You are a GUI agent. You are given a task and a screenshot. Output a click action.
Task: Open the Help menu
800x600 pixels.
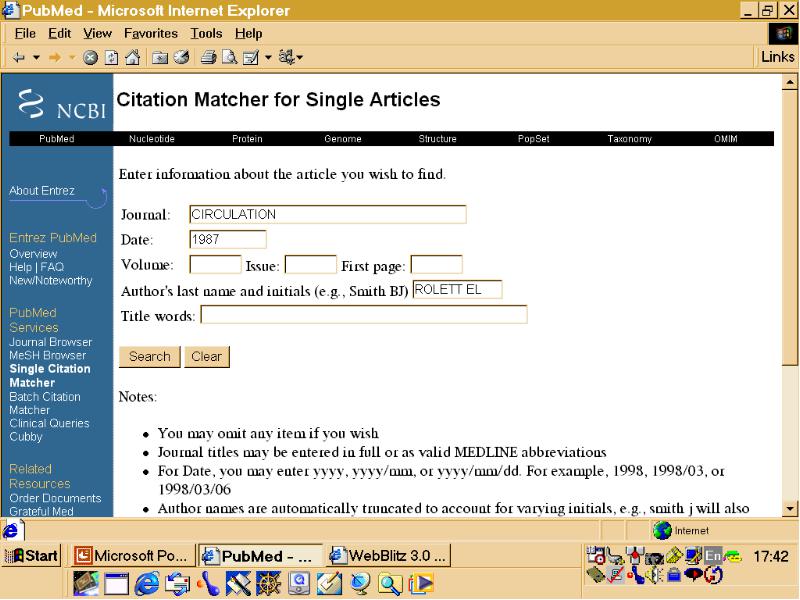(248, 34)
